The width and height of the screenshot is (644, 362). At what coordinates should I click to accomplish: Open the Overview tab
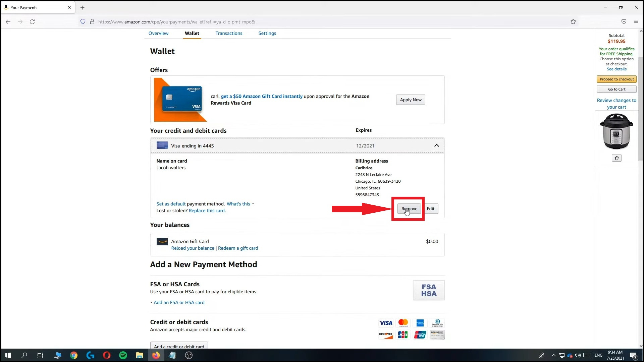[x=158, y=33]
